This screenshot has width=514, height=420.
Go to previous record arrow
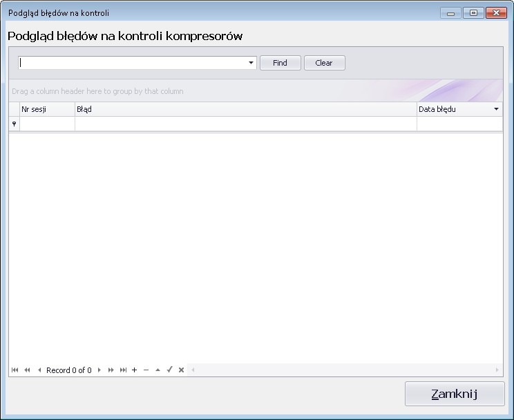click(x=39, y=370)
